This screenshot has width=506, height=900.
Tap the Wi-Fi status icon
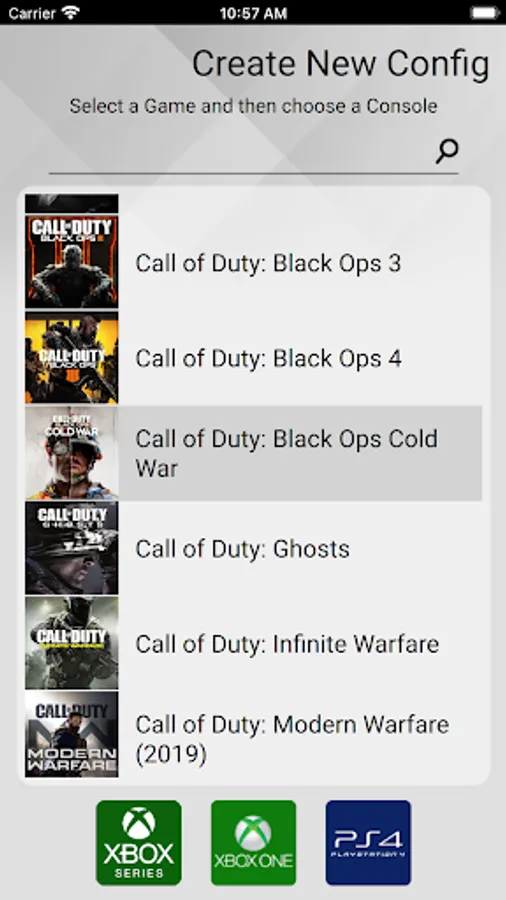click(71, 12)
